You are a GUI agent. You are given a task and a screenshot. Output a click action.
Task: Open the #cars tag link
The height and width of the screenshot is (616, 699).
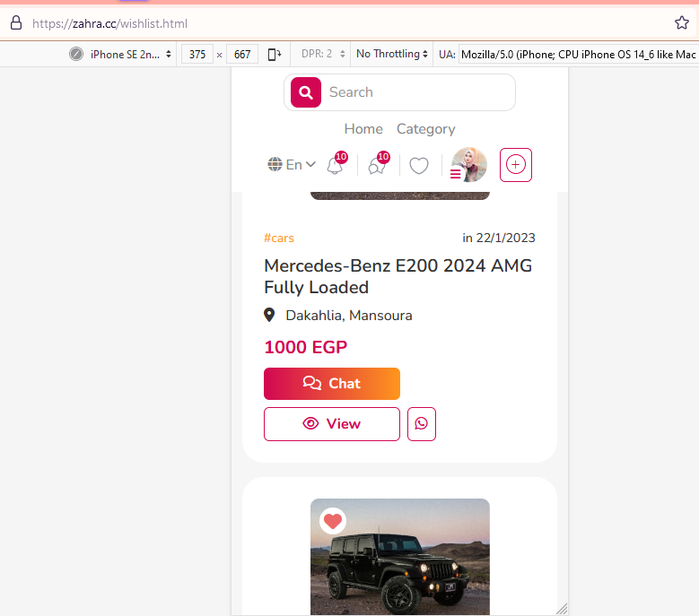click(279, 238)
